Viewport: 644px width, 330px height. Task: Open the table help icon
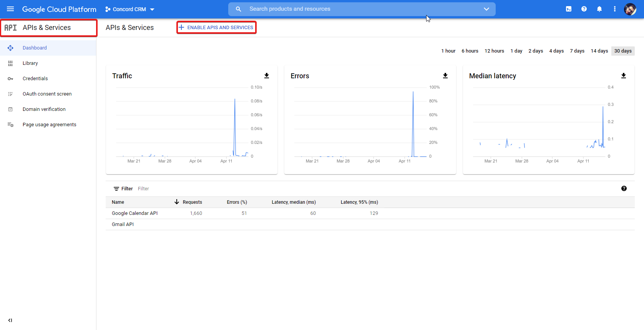click(x=624, y=188)
